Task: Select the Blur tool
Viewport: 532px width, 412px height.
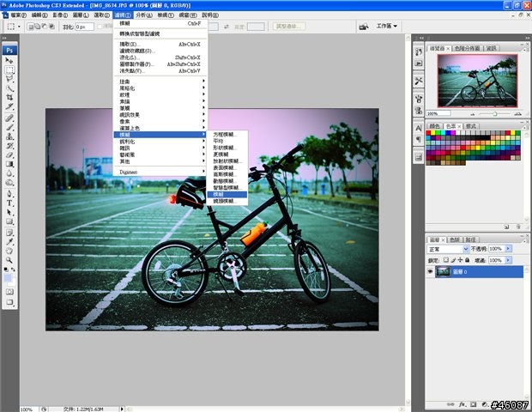Action: pos(9,173)
